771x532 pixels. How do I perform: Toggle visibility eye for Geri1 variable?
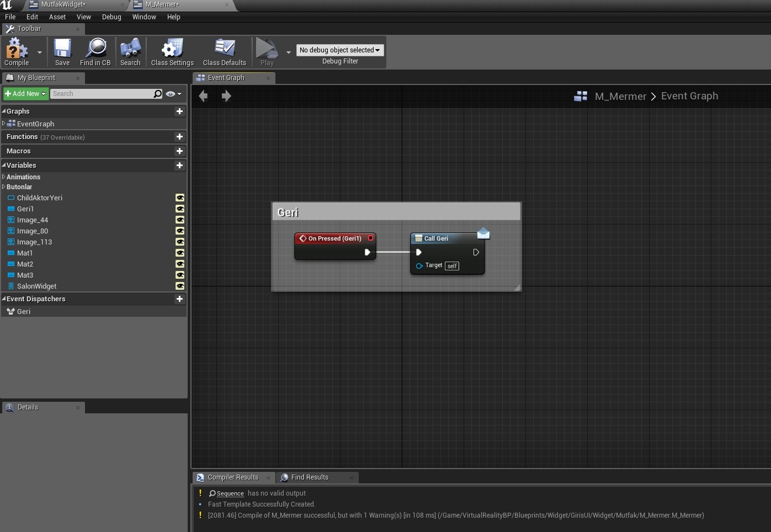(x=180, y=209)
